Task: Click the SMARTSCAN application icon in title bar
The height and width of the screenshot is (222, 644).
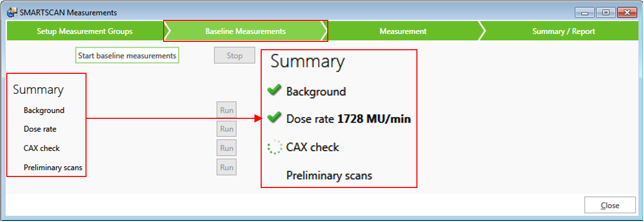Action: (x=12, y=12)
